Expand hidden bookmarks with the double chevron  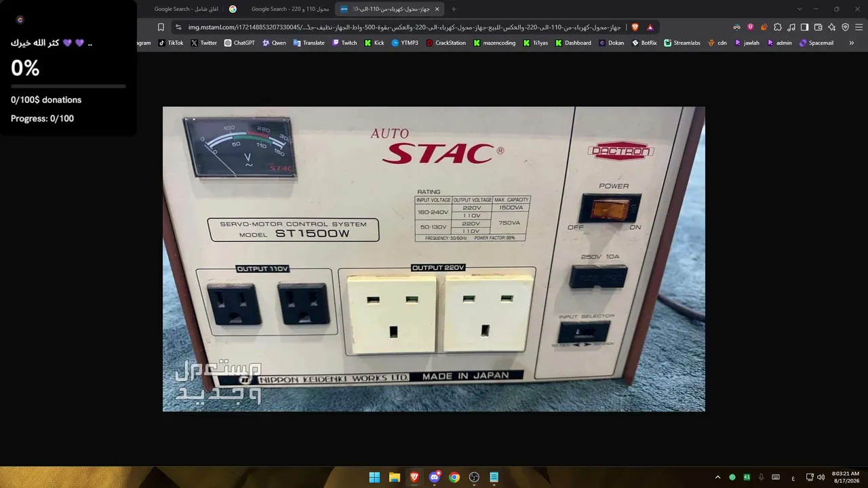pos(852,43)
